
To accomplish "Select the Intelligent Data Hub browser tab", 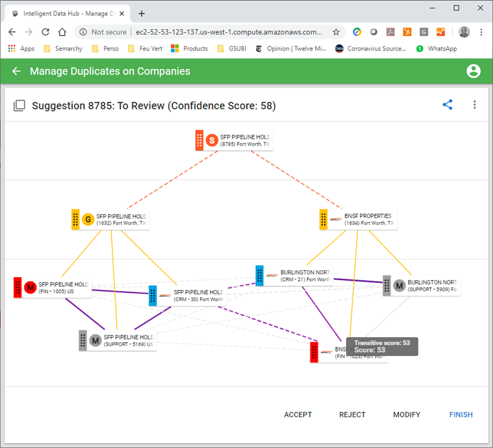I will [x=68, y=14].
